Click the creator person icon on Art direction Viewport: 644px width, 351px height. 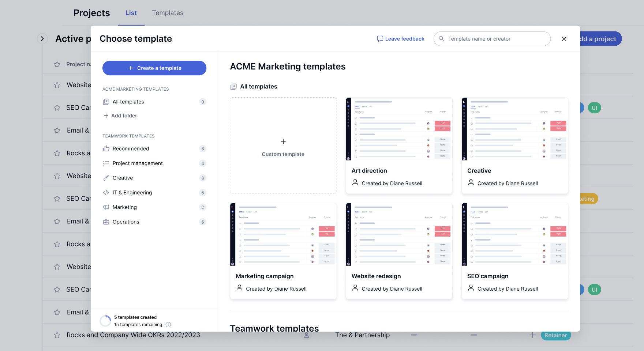click(x=355, y=182)
